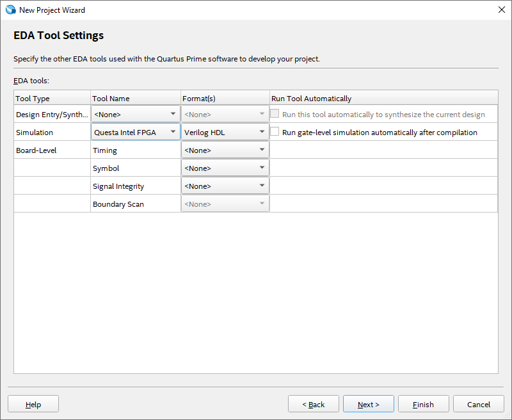Go back with the Back button
512x420 pixels.
[x=314, y=404]
